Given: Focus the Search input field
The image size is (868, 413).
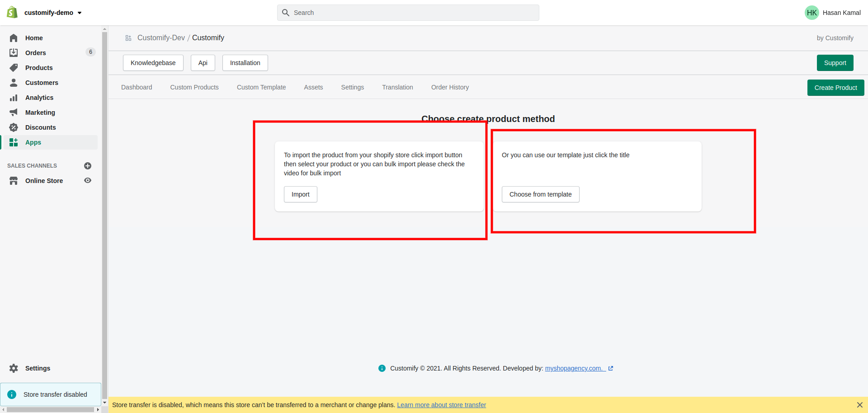Looking at the screenshot, I should point(408,13).
